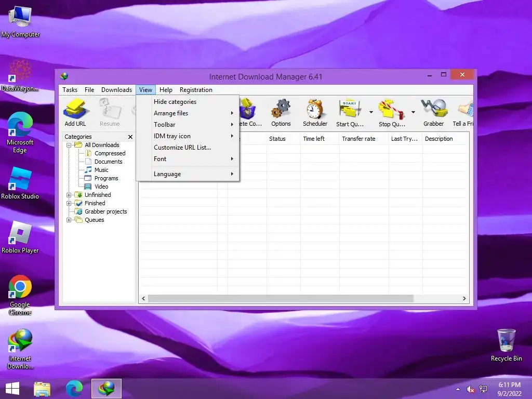Image resolution: width=532 pixels, height=399 pixels.
Task: Open the Tasks menu
Action: coord(70,90)
